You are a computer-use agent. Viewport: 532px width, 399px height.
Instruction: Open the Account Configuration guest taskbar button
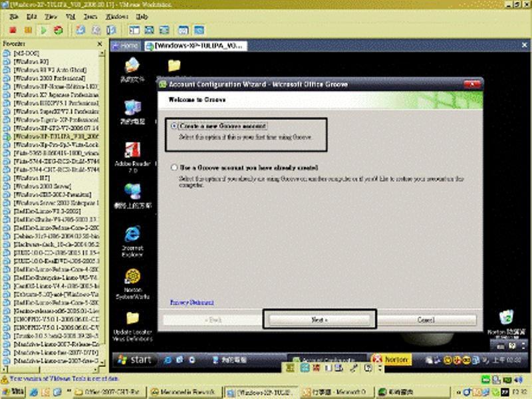point(327,360)
